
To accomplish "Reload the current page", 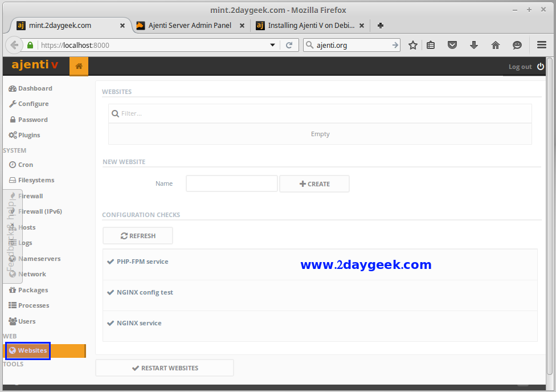I will coord(289,45).
